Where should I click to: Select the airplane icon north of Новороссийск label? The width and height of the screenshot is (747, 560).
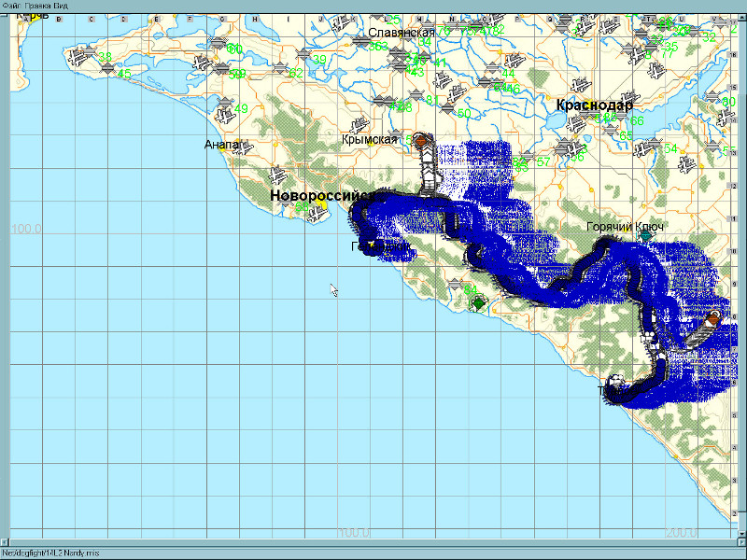pyautogui.click(x=277, y=175)
